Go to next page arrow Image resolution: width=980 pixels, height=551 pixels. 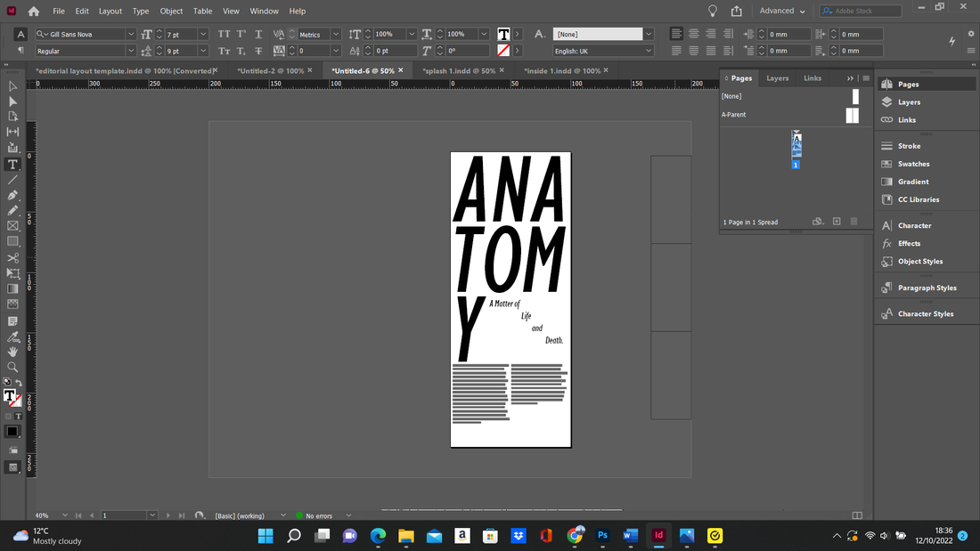[x=168, y=515]
